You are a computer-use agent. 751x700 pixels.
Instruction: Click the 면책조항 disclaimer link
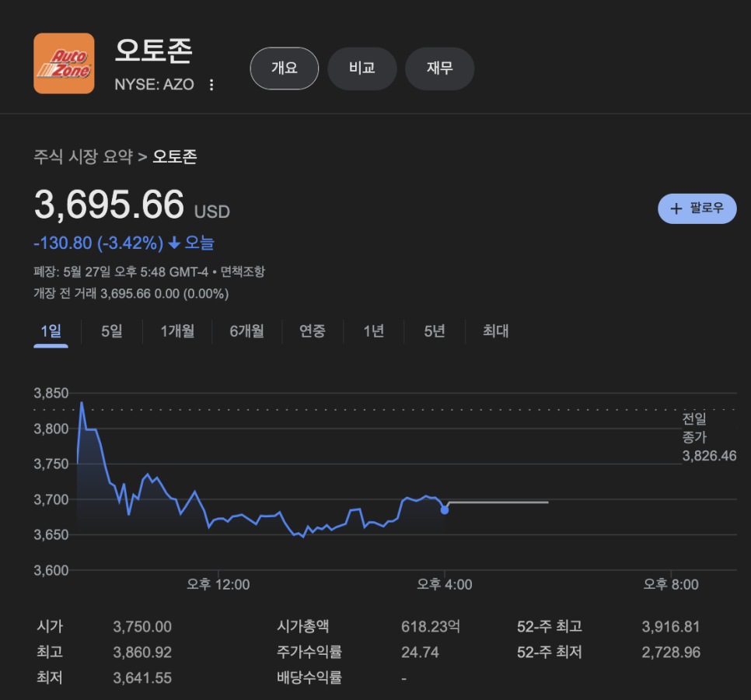coord(243,271)
